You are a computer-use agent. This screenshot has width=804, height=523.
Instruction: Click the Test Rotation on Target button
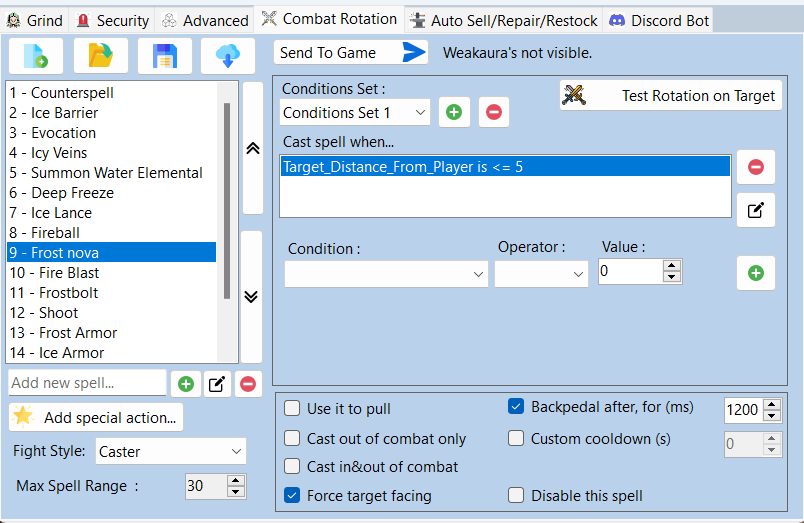[x=670, y=96]
